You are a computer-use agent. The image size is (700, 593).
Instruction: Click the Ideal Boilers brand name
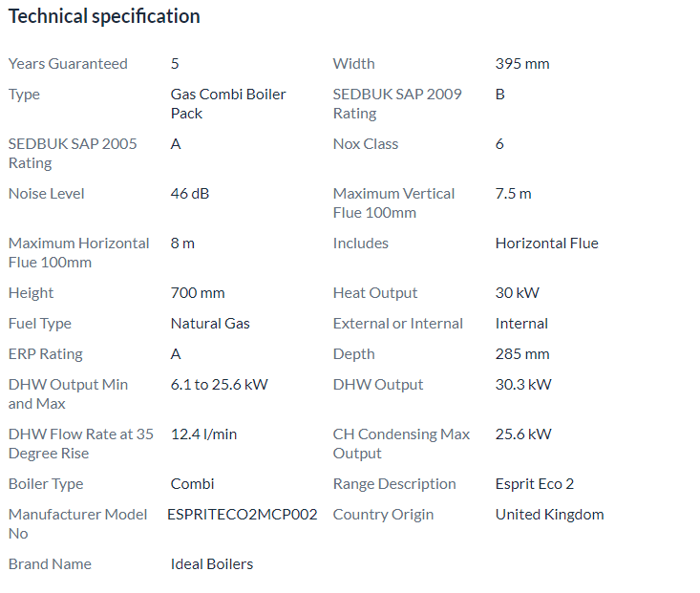click(211, 564)
